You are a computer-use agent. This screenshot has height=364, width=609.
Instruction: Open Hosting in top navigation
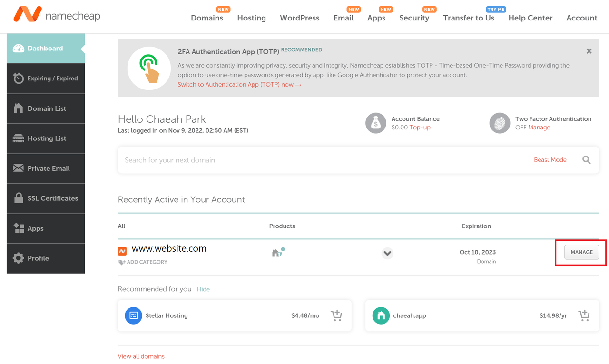[252, 18]
